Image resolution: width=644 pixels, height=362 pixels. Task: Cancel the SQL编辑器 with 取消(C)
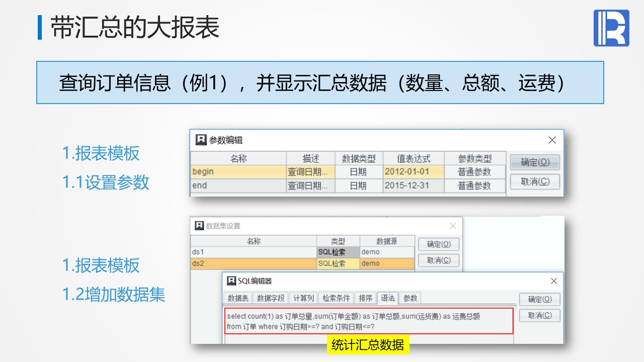tap(540, 315)
